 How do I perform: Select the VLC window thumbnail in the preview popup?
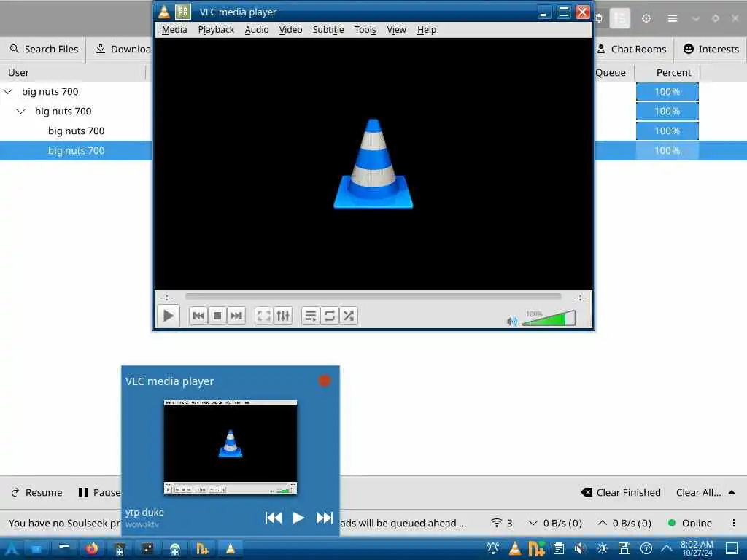pyautogui.click(x=231, y=447)
